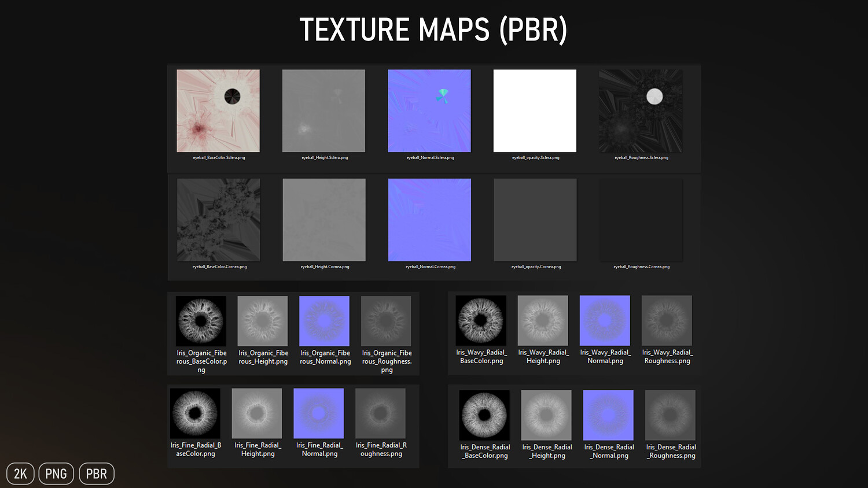Select the eyeball_BaseColor.Sclera.png thumbnail
Image resolution: width=868 pixels, height=488 pixels.
coord(218,111)
